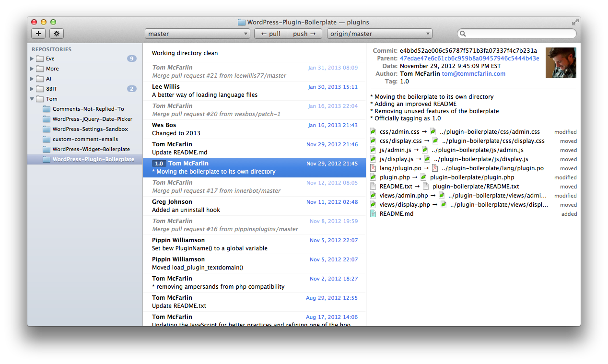Add a new repository with the plus icon
Screen dimensions: 608x364
pos(38,34)
